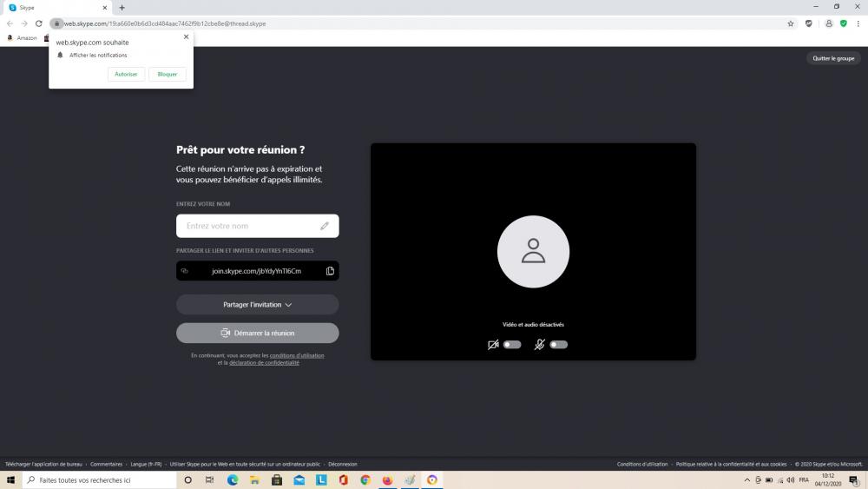Select the Skype browser tab
The image size is (868, 489).
point(56,8)
